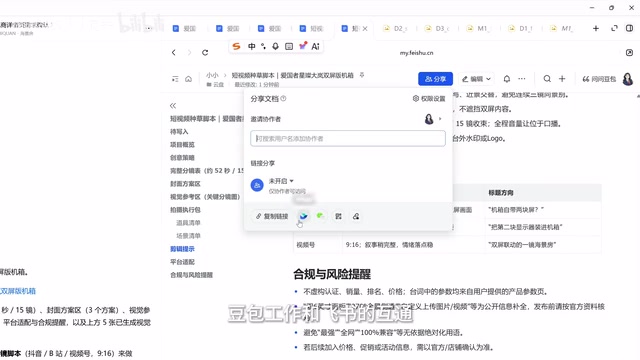640x360 pixels.
Task: Click the Sogou microphone voice icon
Action: [276, 46]
